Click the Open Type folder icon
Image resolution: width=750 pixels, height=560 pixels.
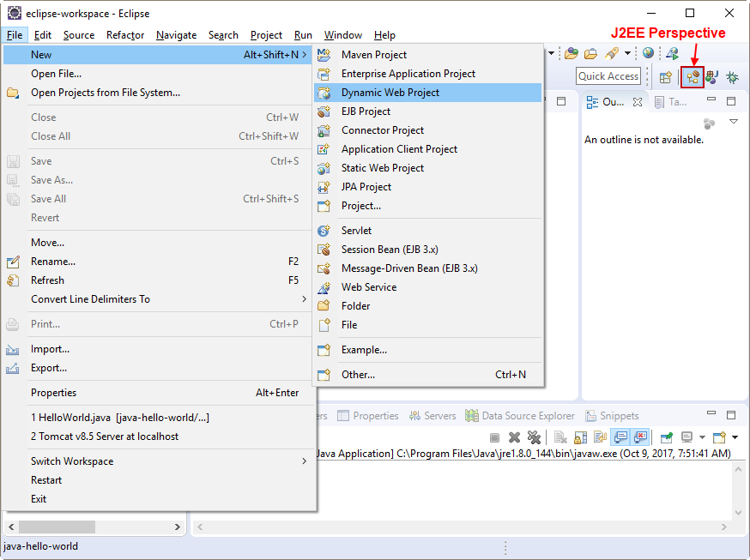point(572,53)
